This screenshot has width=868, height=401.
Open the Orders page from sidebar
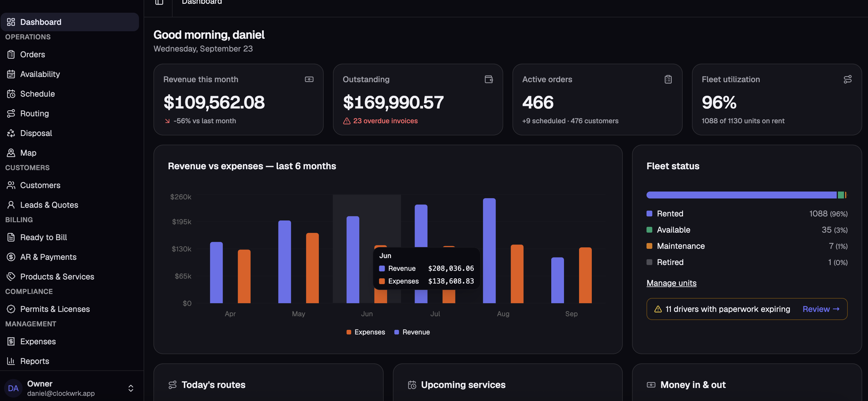tap(70, 54)
